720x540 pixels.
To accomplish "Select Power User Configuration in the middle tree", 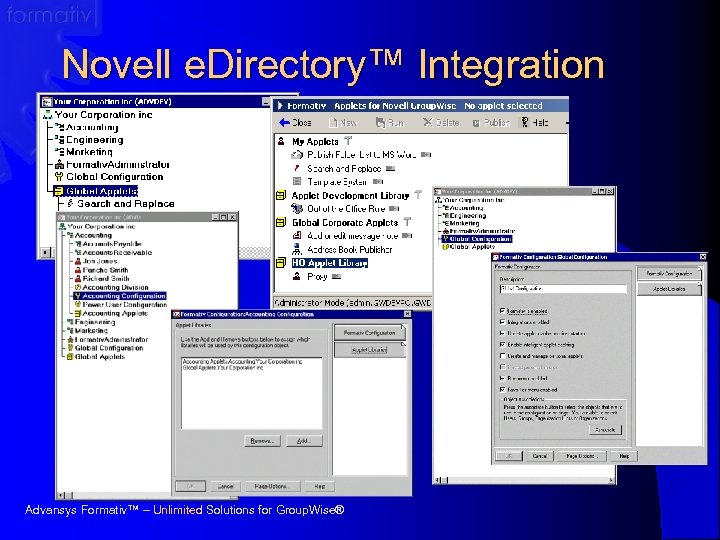I will click(125, 304).
